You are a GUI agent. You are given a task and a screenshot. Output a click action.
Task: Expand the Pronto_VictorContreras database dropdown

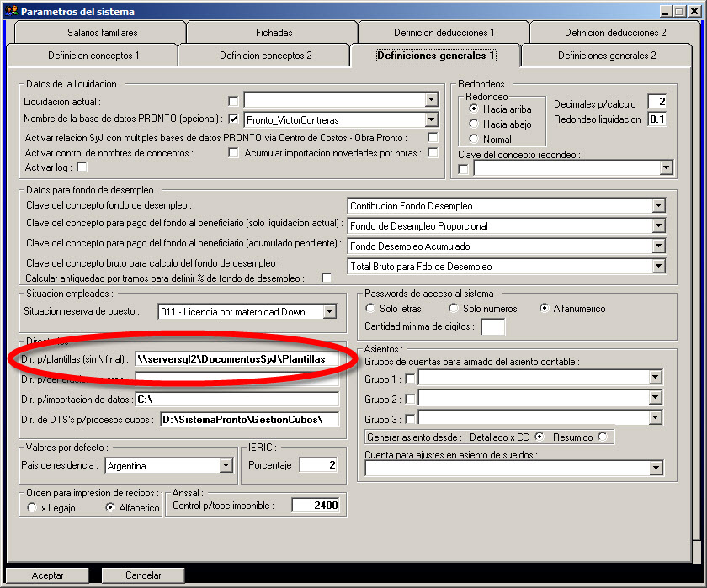431,119
